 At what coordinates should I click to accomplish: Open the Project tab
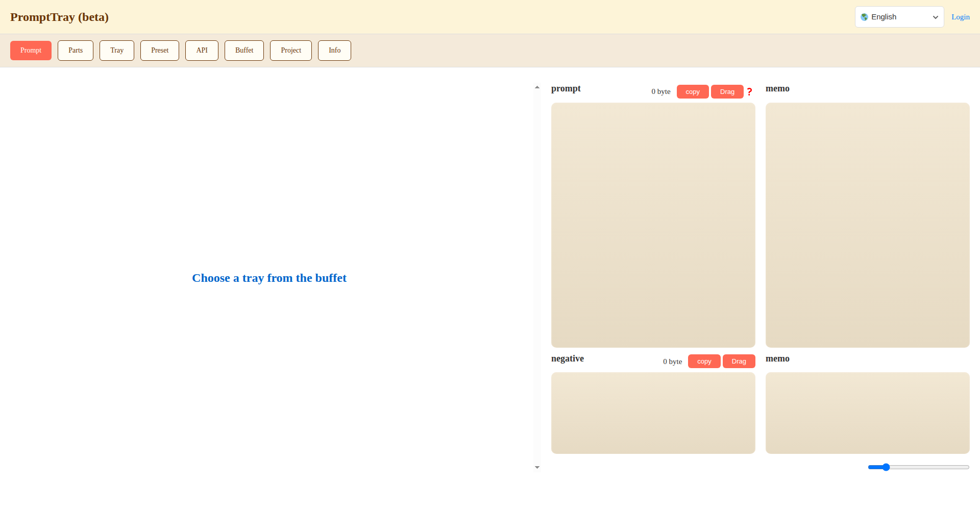(x=291, y=51)
